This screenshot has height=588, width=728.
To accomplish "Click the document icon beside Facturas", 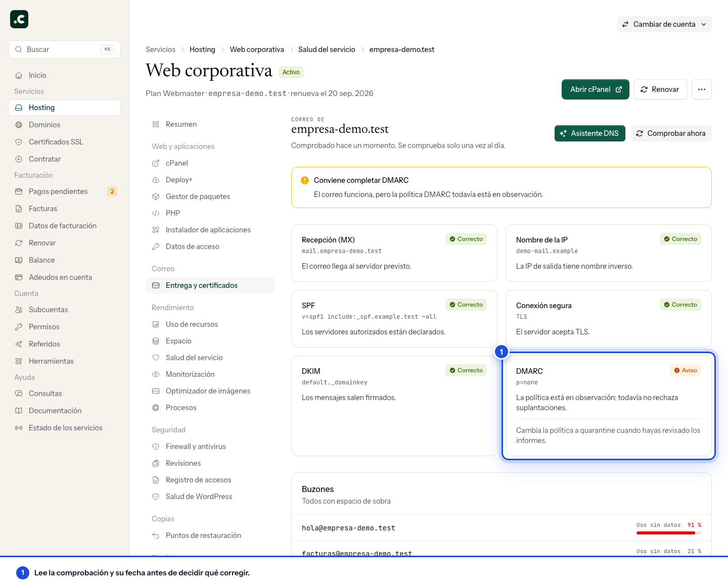I will tap(19, 209).
